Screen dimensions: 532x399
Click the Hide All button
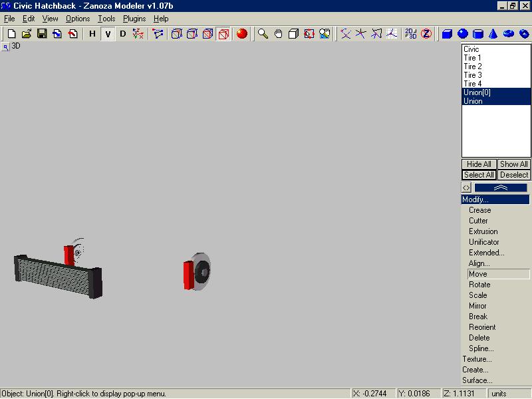(x=479, y=164)
